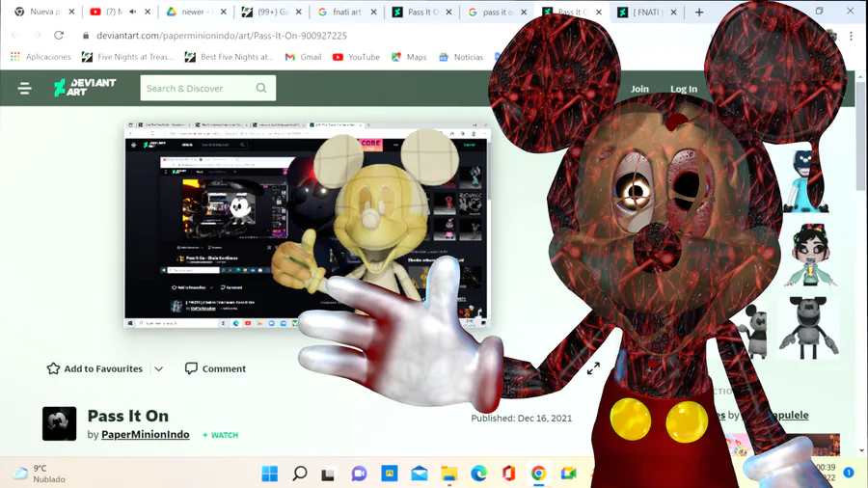868x488 pixels.
Task: Click the site lock icon
Action: [x=85, y=36]
